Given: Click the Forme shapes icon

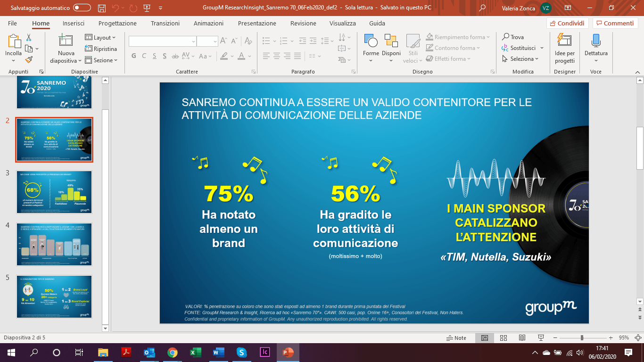Looking at the screenshot, I should coord(371,41).
